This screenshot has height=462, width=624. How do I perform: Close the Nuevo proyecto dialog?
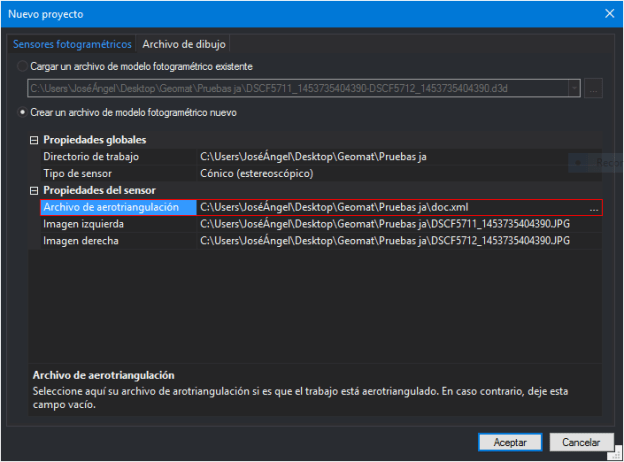pyautogui.click(x=609, y=14)
